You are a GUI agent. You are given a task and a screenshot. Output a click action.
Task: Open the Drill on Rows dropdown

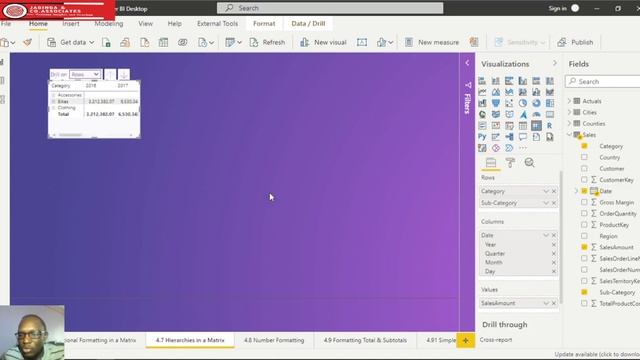tap(85, 74)
